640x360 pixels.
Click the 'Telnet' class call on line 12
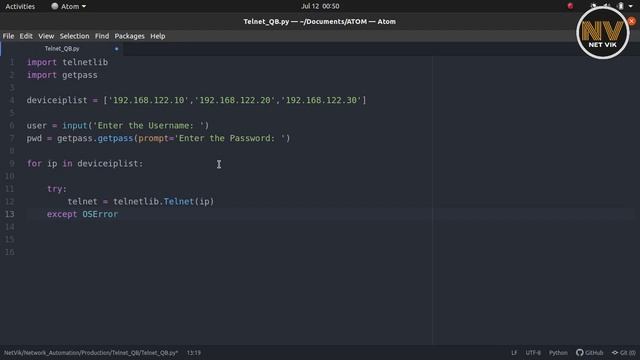179,202
